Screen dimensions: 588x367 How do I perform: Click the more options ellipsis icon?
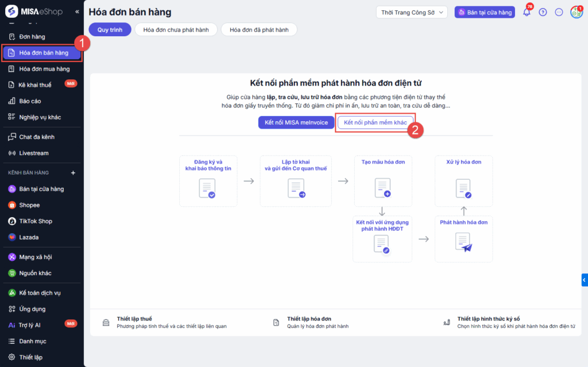click(x=559, y=12)
